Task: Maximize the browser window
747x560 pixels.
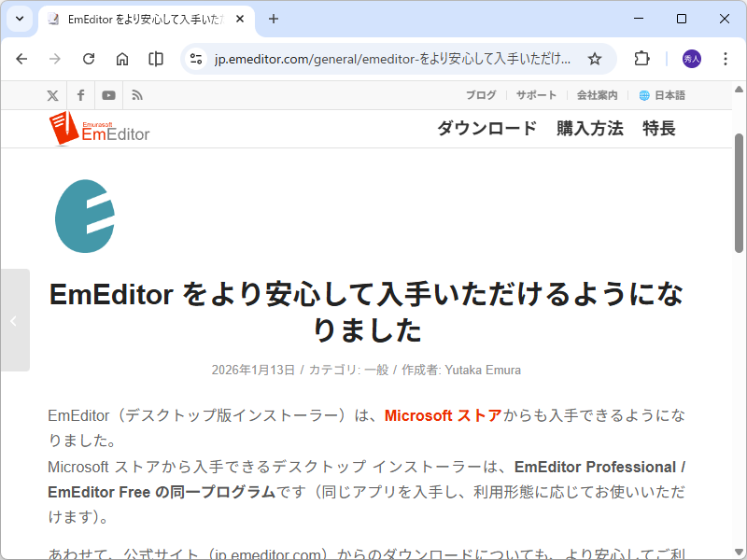Action: pos(682,19)
